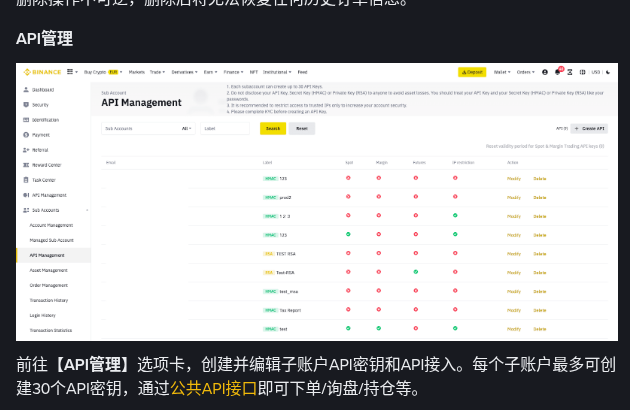This screenshot has height=410, width=630.
Task: Open the NFT menu item
Action: pos(254,72)
